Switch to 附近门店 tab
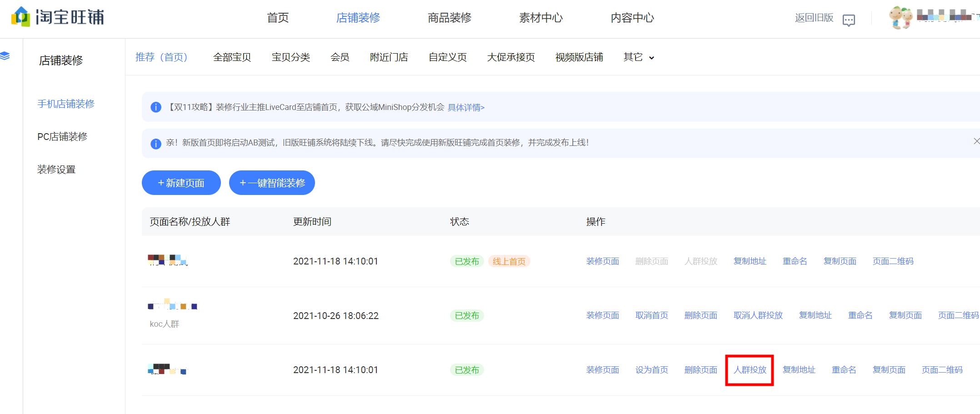Screen dimensions: 980x414 click(x=389, y=57)
